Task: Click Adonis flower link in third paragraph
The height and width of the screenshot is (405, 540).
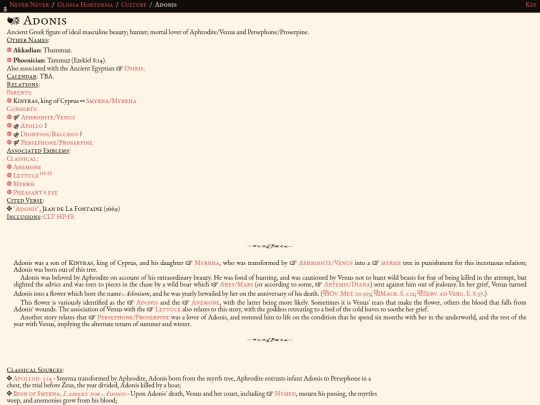Action: [147, 302]
